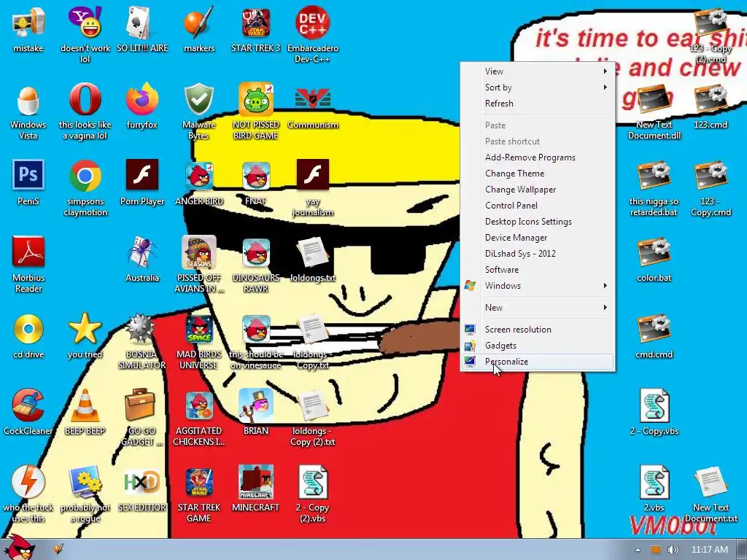Open the '123.cmd' file icon
747x560 pixels.
(711, 99)
